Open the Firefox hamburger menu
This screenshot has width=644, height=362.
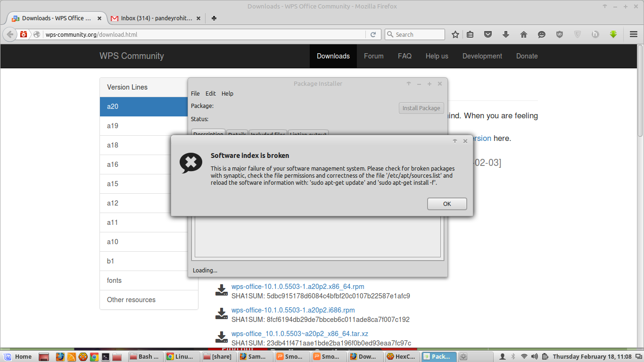634,34
